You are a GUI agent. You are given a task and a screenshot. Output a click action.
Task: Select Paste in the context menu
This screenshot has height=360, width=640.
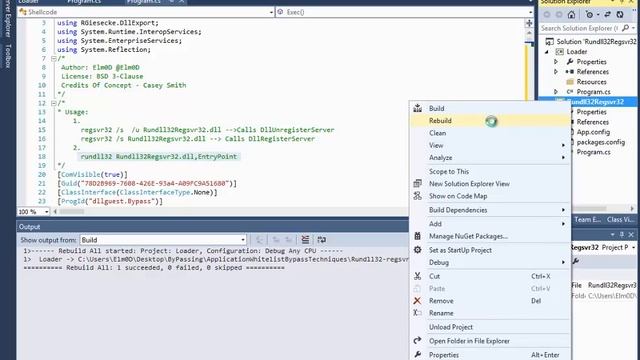(x=490, y=289)
